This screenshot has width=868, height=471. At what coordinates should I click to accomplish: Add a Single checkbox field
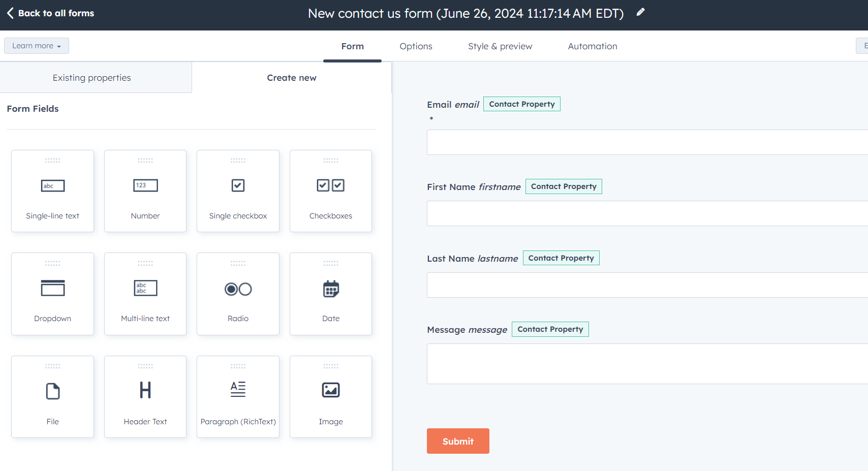(238, 191)
